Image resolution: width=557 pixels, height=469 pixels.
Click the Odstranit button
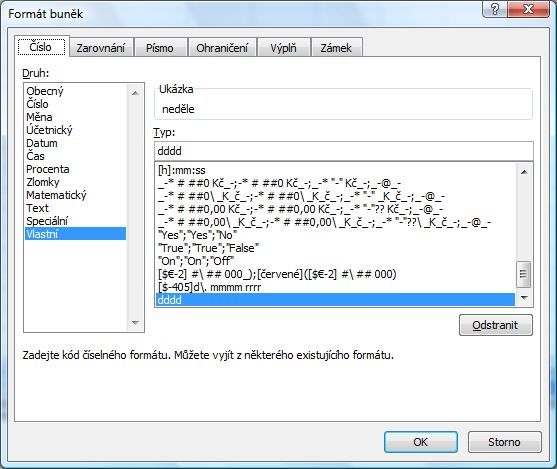point(496,325)
